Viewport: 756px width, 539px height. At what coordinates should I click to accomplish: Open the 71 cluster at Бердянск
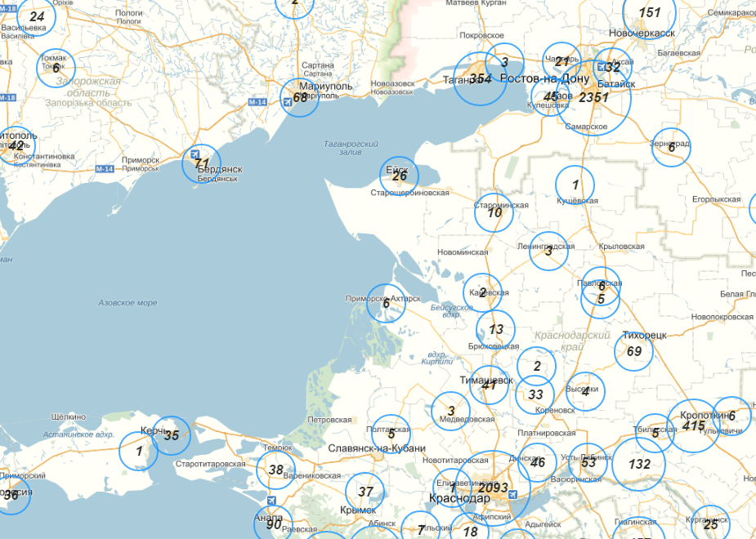(x=202, y=164)
